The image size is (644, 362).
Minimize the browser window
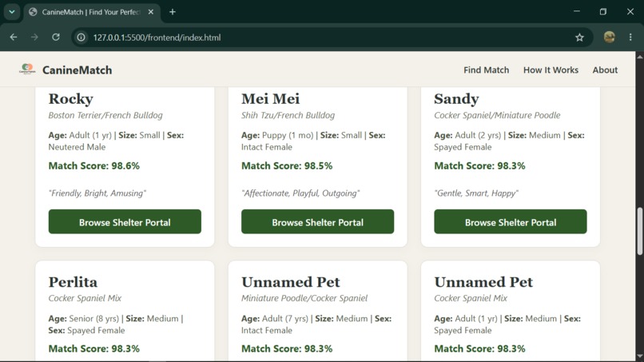point(577,11)
